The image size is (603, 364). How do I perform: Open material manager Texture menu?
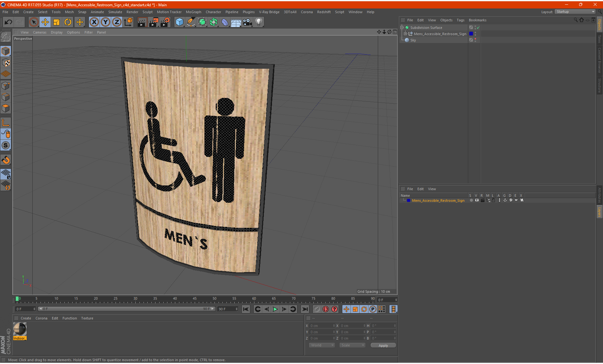[87, 318]
